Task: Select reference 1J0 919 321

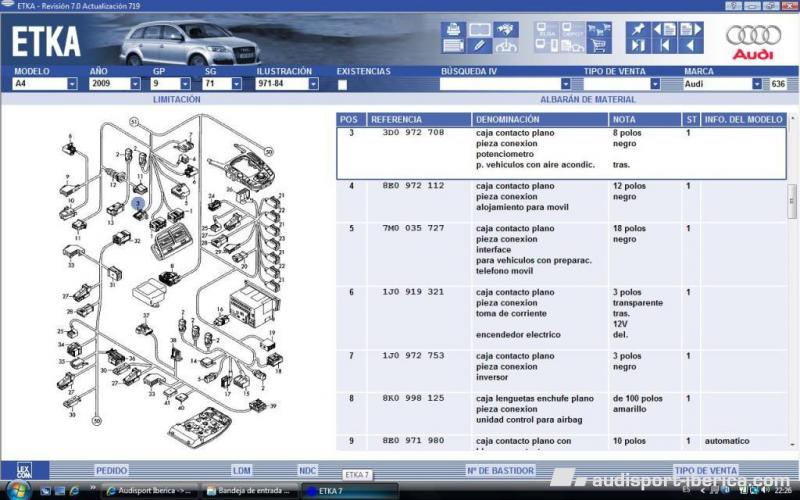Action: pyautogui.click(x=413, y=292)
